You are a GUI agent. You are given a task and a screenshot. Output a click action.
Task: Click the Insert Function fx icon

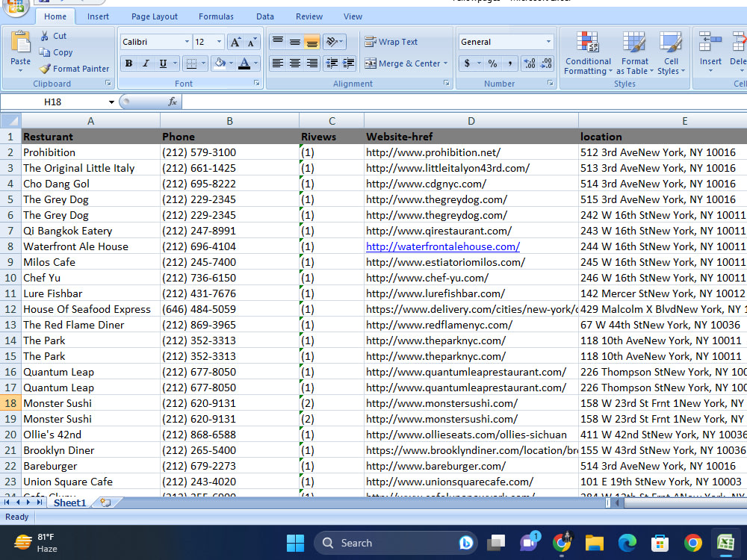click(x=173, y=102)
